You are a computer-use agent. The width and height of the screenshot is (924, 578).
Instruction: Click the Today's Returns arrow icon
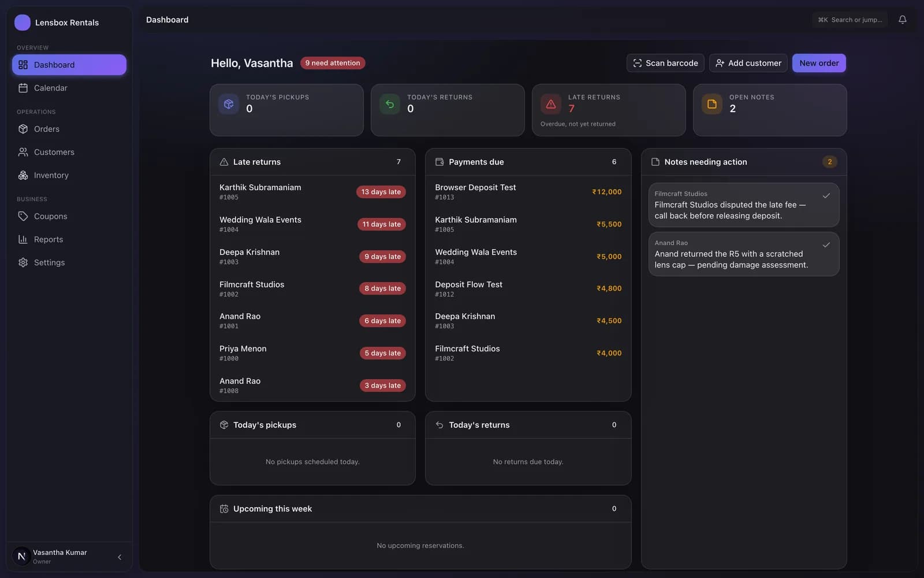[x=390, y=104]
